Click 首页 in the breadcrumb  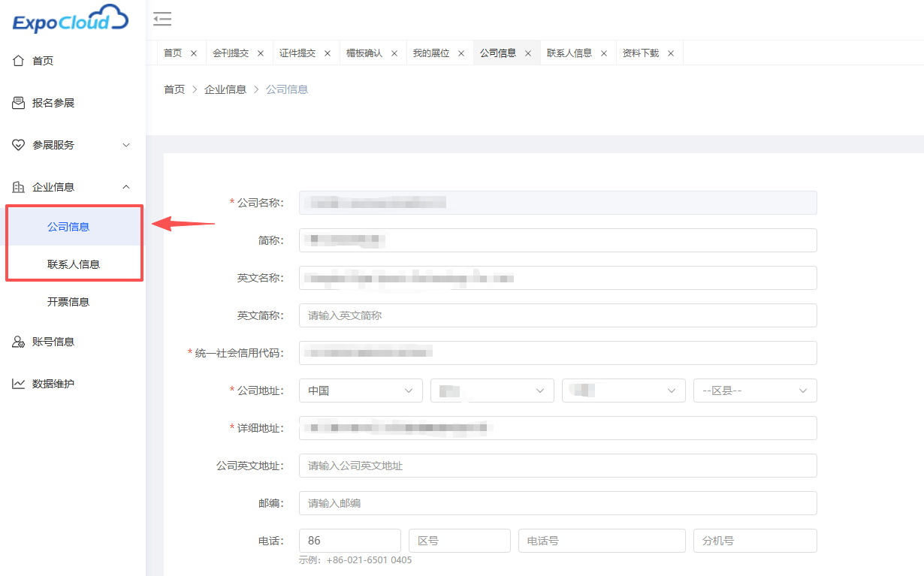coord(174,89)
